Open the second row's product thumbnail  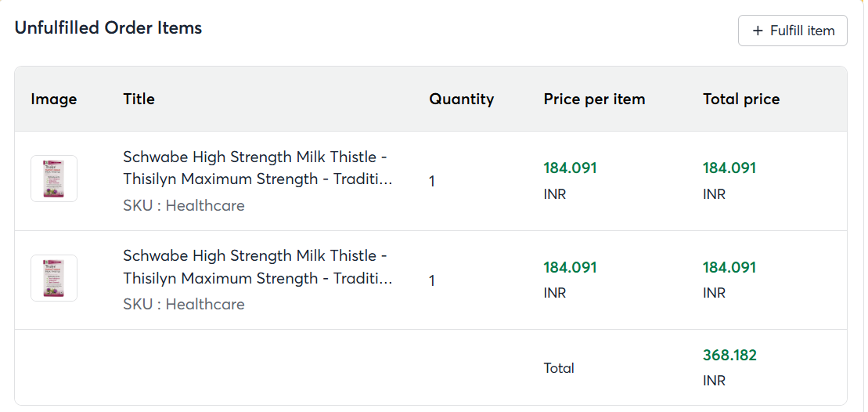tap(54, 278)
